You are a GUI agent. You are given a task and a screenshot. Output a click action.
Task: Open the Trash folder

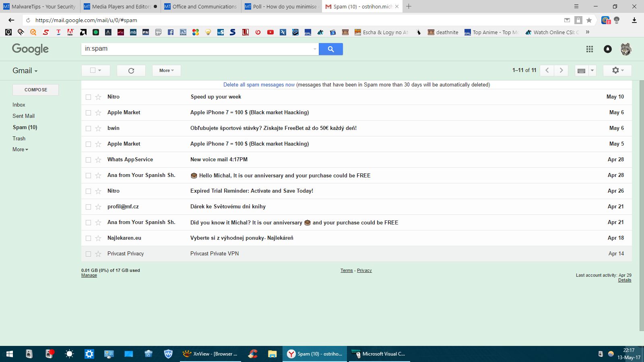click(19, 138)
